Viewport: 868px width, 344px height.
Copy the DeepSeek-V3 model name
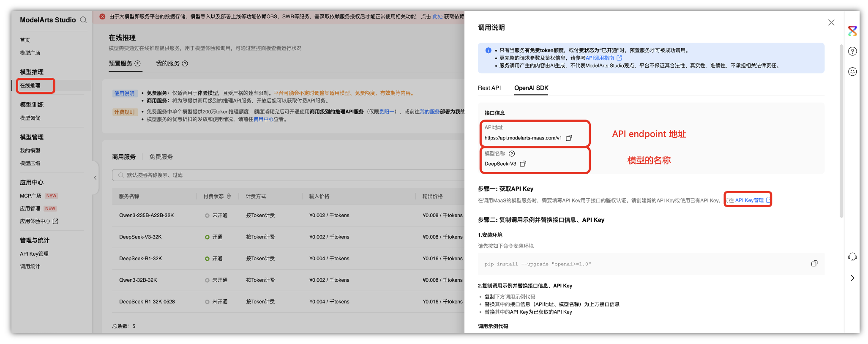point(523,164)
